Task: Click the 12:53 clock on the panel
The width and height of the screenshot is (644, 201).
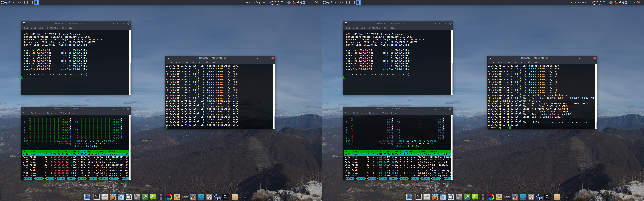Action: coord(631,3)
